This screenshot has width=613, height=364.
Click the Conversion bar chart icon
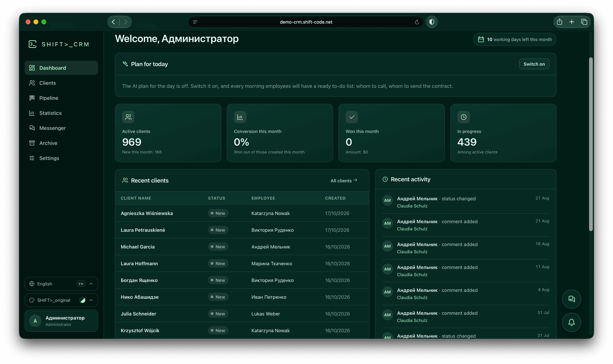coord(240,117)
